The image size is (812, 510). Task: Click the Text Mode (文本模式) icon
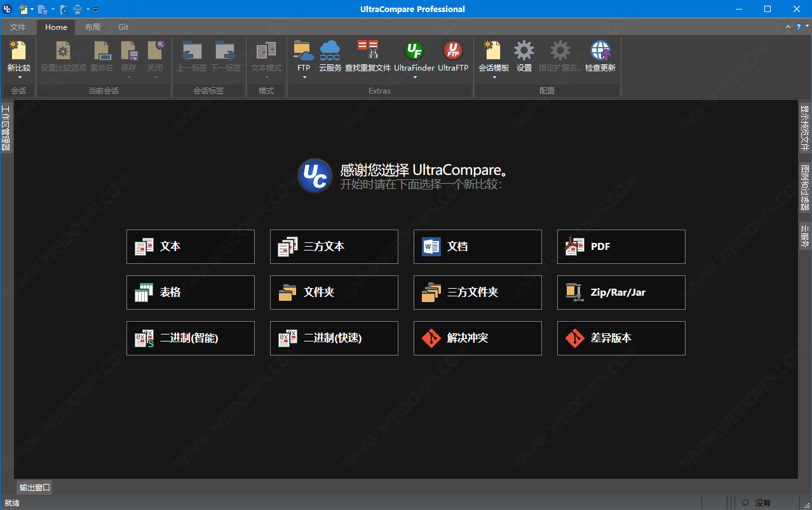pos(266,51)
